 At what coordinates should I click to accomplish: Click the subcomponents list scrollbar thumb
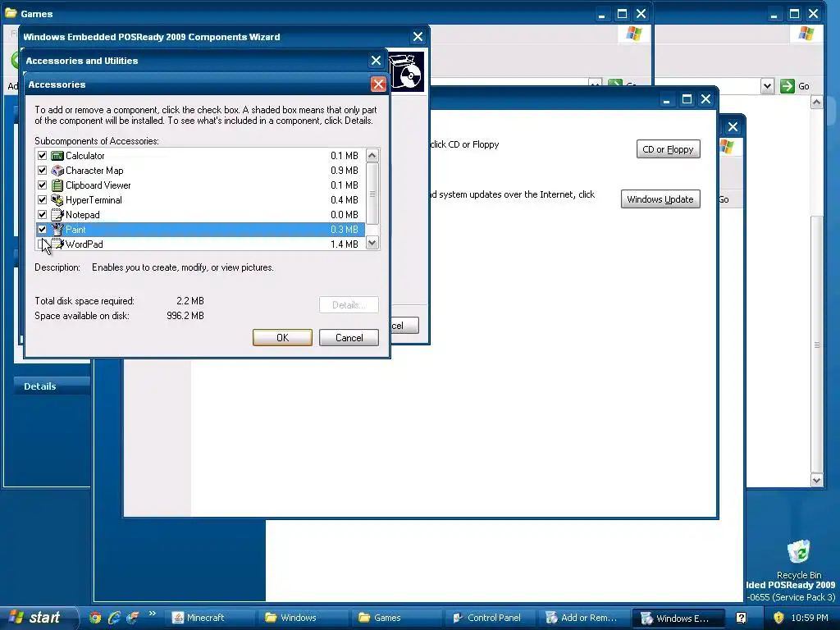[372, 194]
